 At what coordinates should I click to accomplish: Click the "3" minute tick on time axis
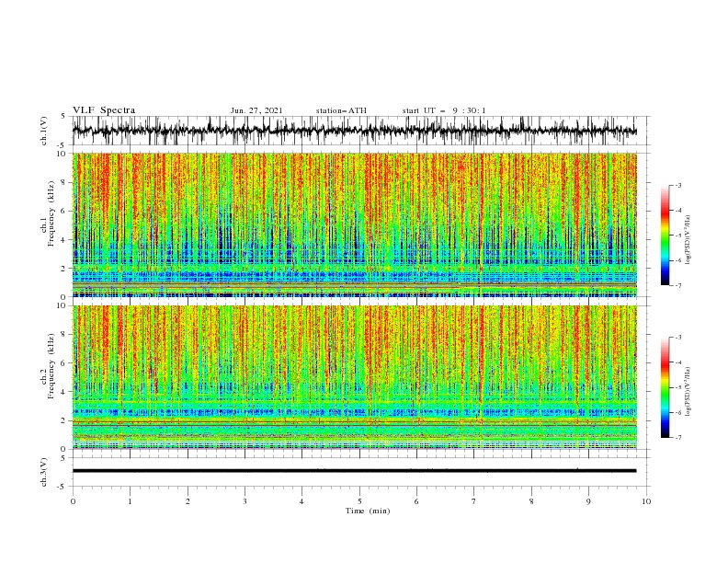tap(245, 501)
